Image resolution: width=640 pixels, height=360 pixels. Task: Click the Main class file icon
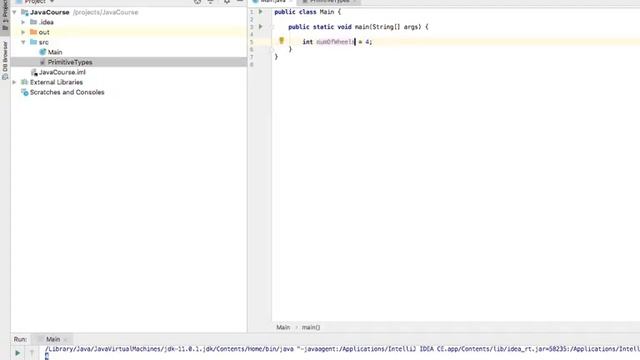click(x=42, y=52)
